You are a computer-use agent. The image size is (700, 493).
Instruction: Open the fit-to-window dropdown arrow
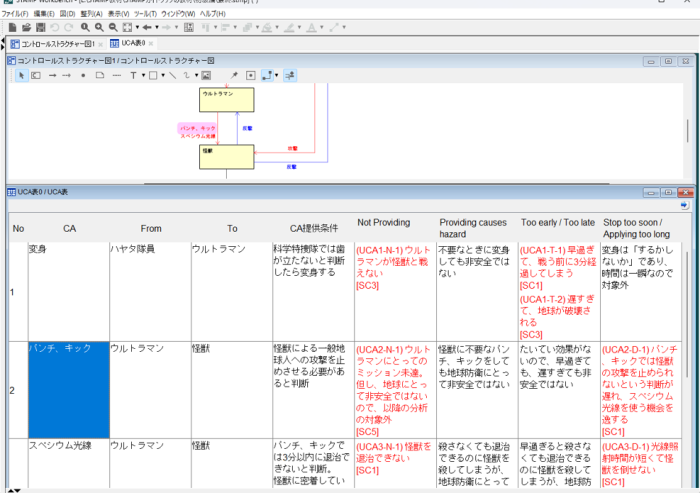pos(137,27)
